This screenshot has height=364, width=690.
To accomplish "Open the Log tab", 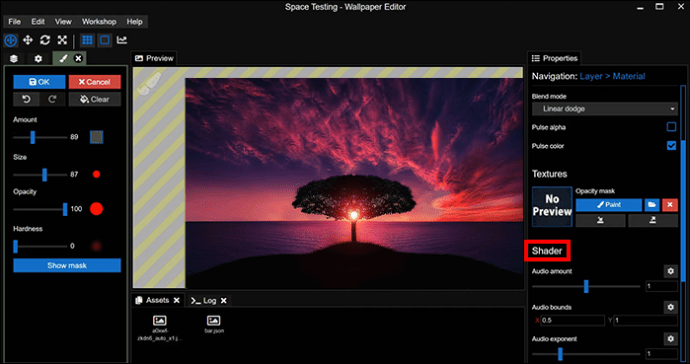I will pos(204,301).
